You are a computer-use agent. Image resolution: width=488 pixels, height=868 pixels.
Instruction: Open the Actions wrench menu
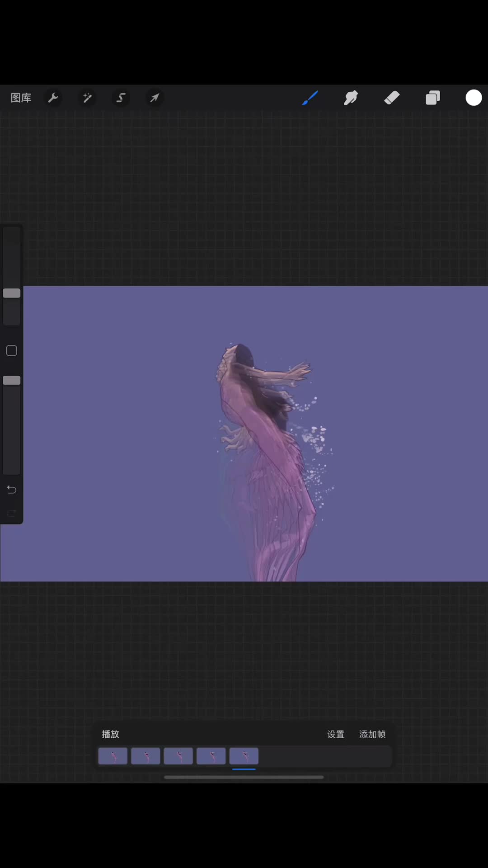(x=53, y=98)
